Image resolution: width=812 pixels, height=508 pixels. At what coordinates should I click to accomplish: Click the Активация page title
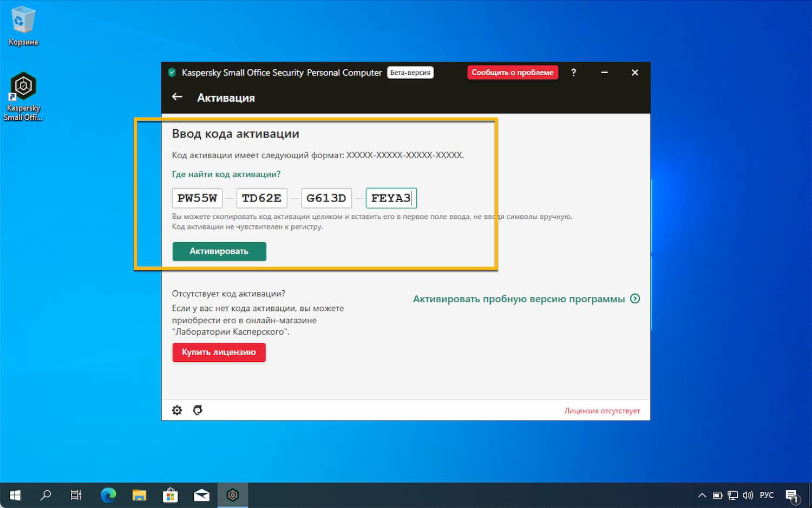pos(226,98)
